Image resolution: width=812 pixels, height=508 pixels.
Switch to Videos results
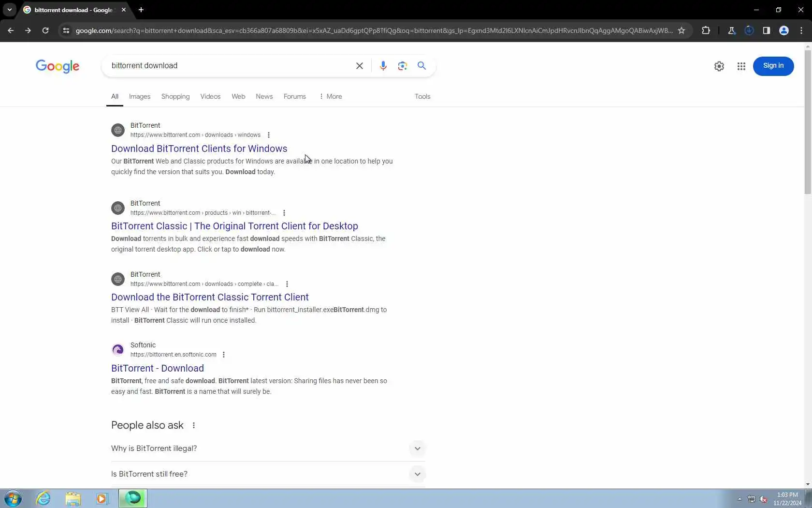(x=210, y=97)
